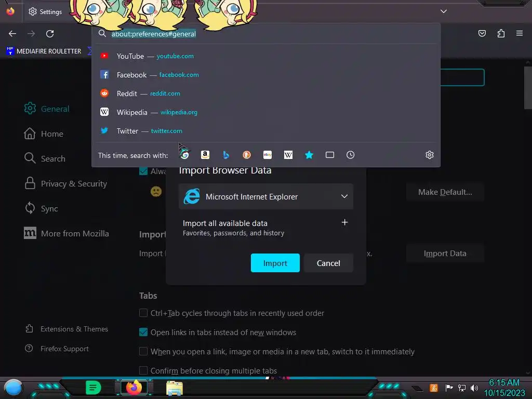Click the settings page vertical scrollbar
This screenshot has height=399, width=532.
click(x=528, y=87)
